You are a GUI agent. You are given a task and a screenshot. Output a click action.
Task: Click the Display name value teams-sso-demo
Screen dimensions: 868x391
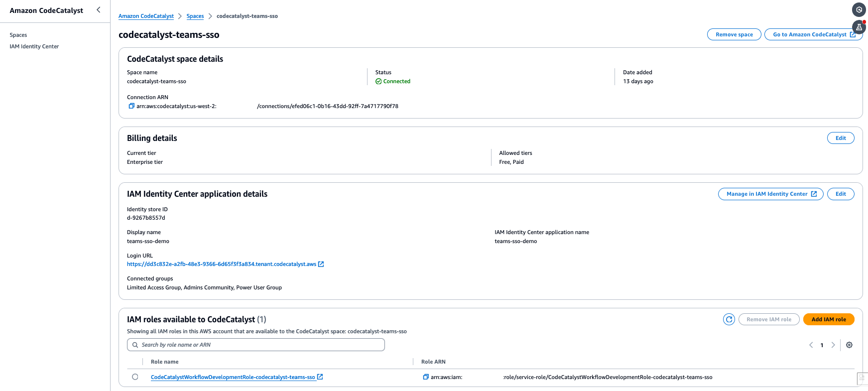[148, 241]
